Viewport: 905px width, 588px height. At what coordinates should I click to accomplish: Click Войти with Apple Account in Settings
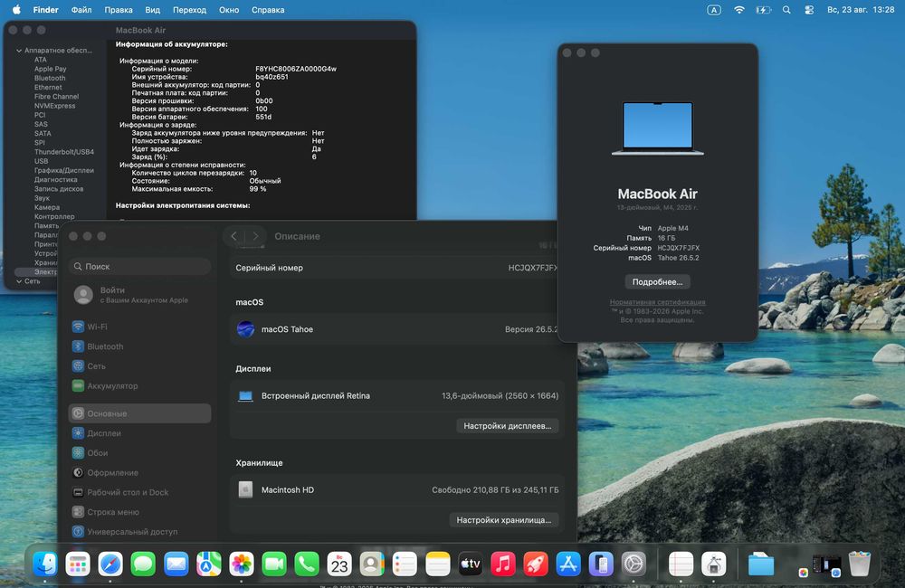(139, 294)
